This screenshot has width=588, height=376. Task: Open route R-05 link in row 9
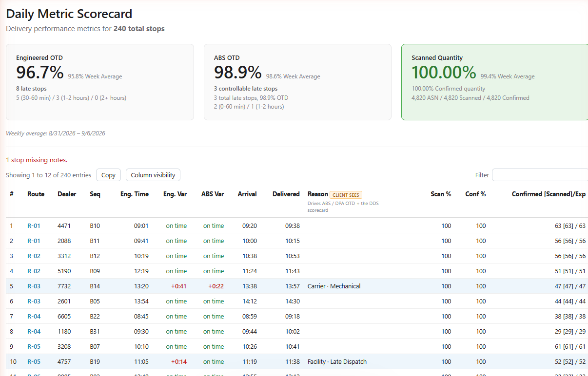(x=34, y=346)
